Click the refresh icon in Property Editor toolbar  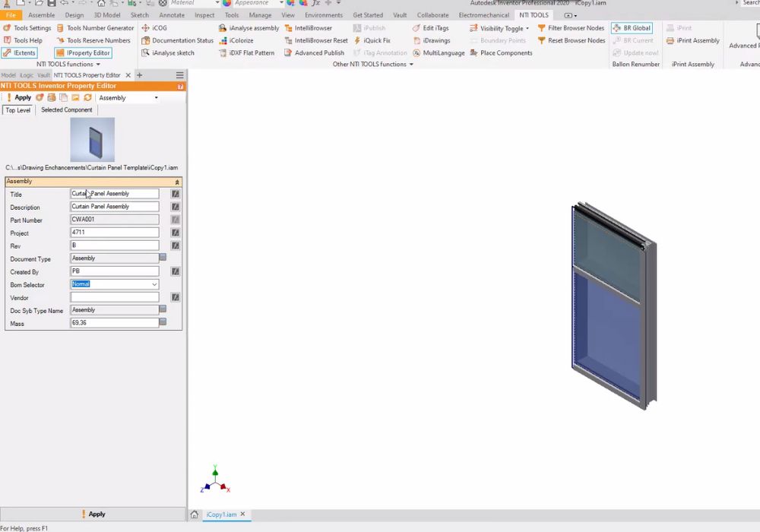point(87,97)
